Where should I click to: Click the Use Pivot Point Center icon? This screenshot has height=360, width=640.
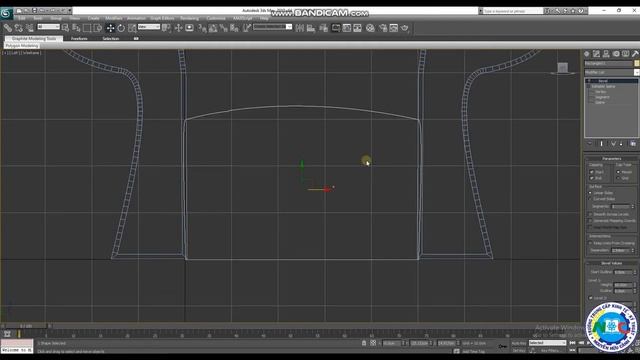click(x=166, y=28)
